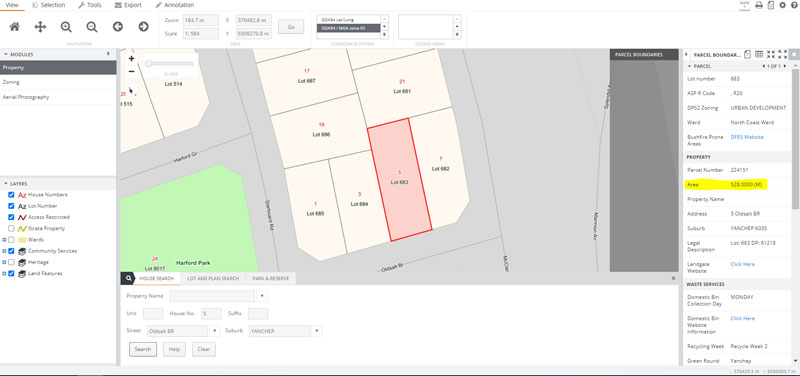This screenshot has width=800, height=376.
Task: Expand the Wards layer group
Action: click(4, 240)
